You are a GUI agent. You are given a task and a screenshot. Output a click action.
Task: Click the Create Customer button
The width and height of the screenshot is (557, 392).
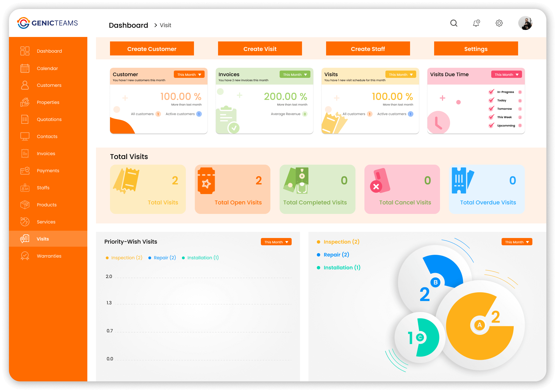[152, 49]
